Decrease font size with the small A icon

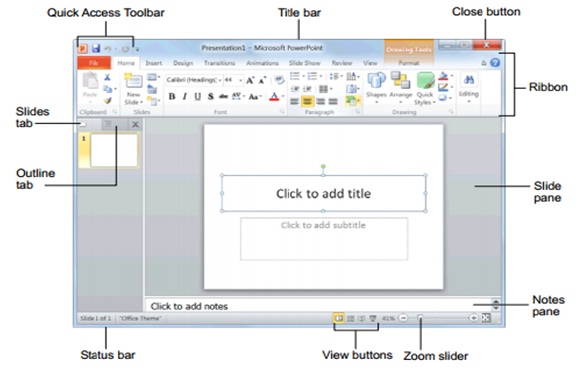click(262, 80)
